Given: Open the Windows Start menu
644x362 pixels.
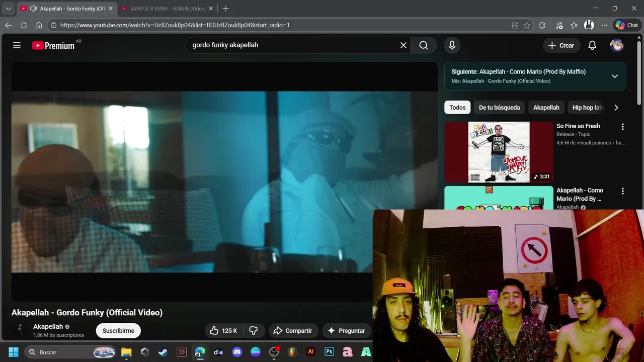Looking at the screenshot, I should pyautogui.click(x=14, y=352).
